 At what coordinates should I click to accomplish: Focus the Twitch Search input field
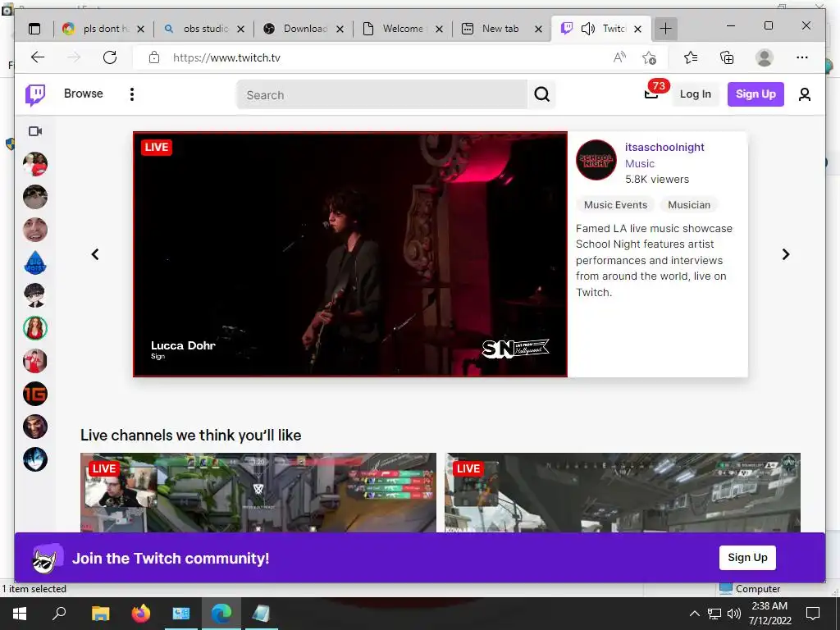382,95
